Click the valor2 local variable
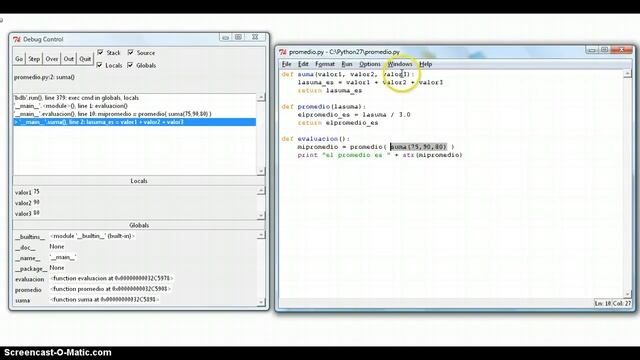The image size is (640, 360). (27, 203)
